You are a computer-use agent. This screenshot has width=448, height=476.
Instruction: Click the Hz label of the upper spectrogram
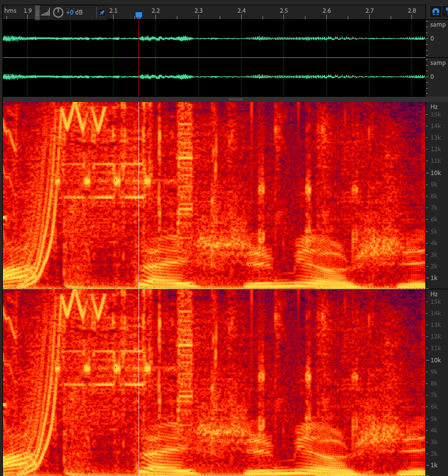pyautogui.click(x=434, y=107)
